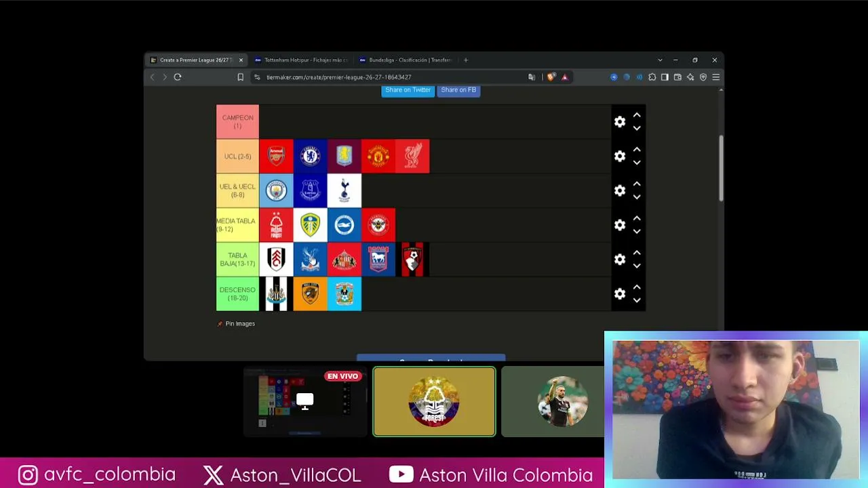Image resolution: width=868 pixels, height=488 pixels.
Task: Select the Ipswich Town crest
Action: (378, 260)
